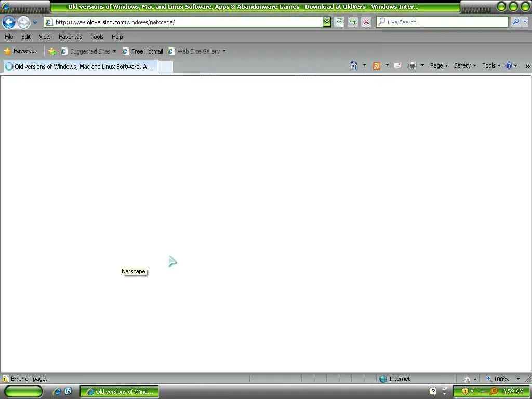Viewport: 532px width, 399px height.
Task: Click the orange magnifier tray icon
Action: 494,391
